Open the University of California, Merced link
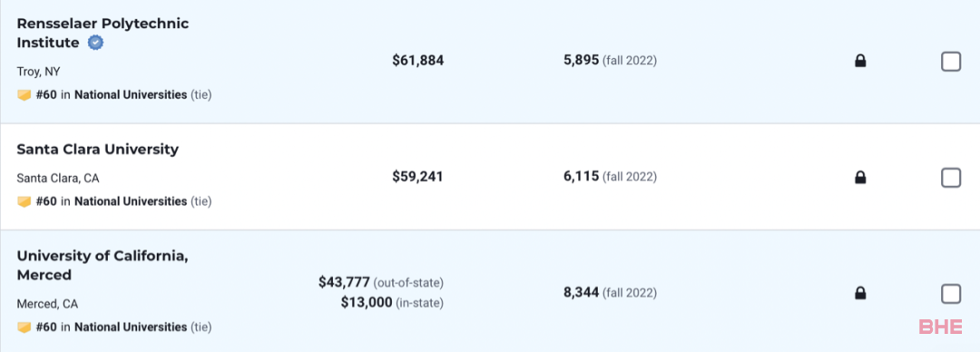Image resolution: width=980 pixels, height=352 pixels. pyautogui.click(x=103, y=265)
